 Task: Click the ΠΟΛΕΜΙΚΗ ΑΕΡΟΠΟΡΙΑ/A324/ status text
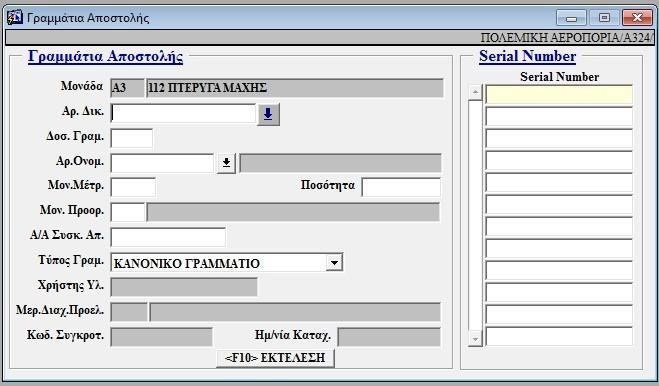(567, 37)
